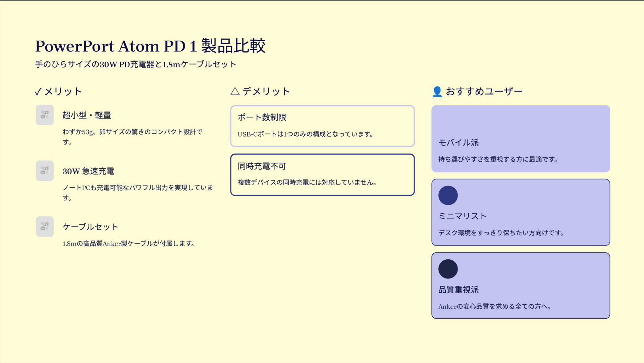The height and width of the screenshot is (363, 644).
Task: Collapse the ミニマリスト card
Action: 520,212
